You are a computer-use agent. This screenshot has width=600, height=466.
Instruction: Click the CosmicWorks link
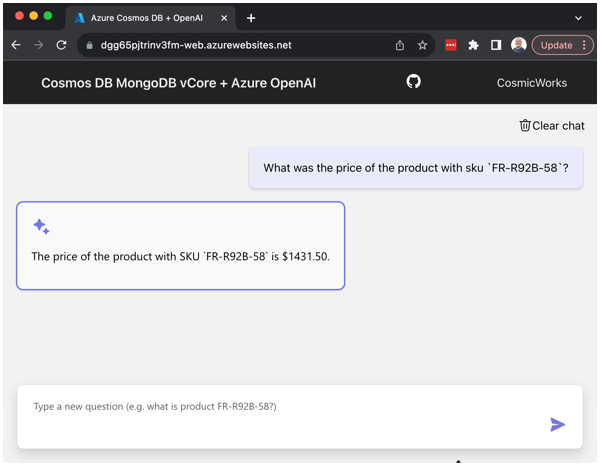point(532,83)
